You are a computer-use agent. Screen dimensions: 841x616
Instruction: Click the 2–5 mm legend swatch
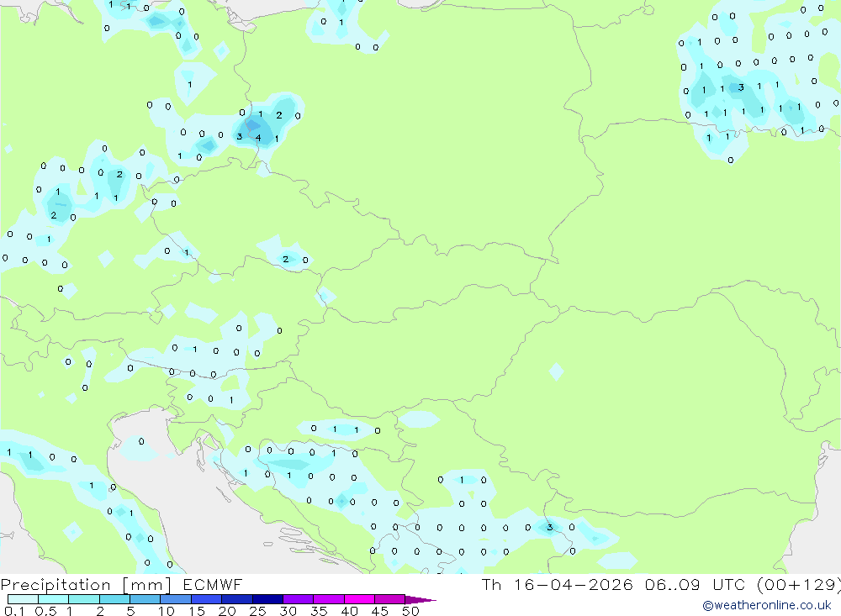114,599
